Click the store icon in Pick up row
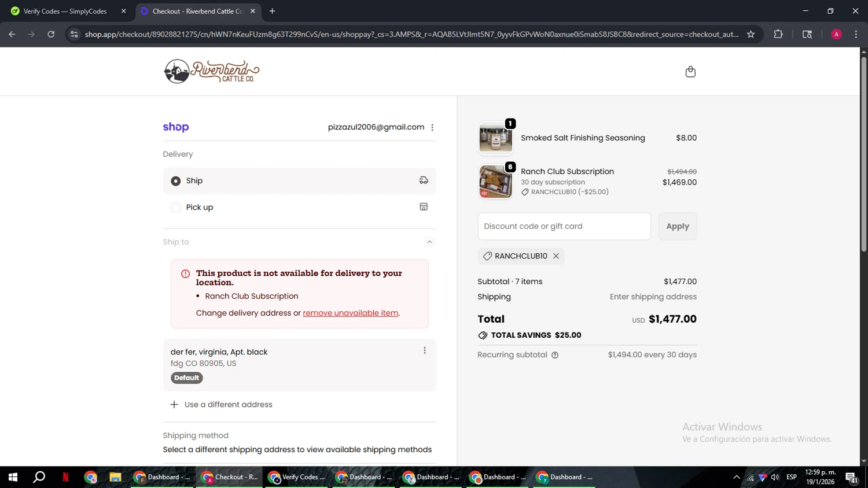 (424, 207)
